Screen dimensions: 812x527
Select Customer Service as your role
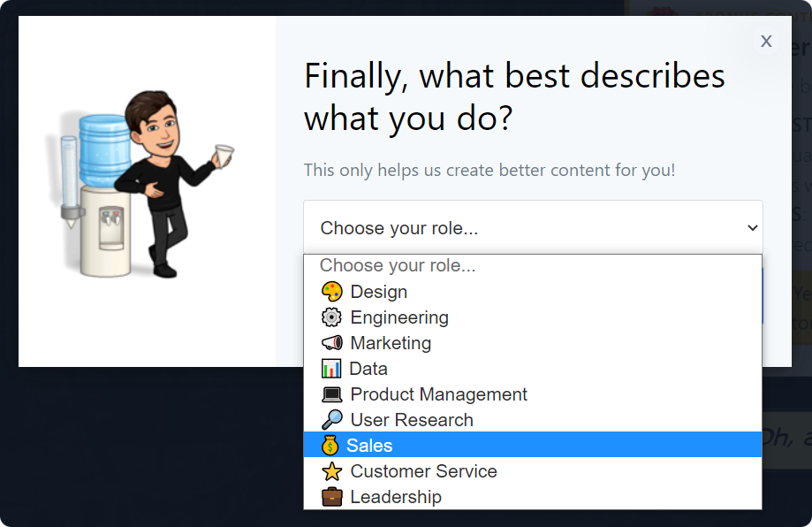click(533, 471)
